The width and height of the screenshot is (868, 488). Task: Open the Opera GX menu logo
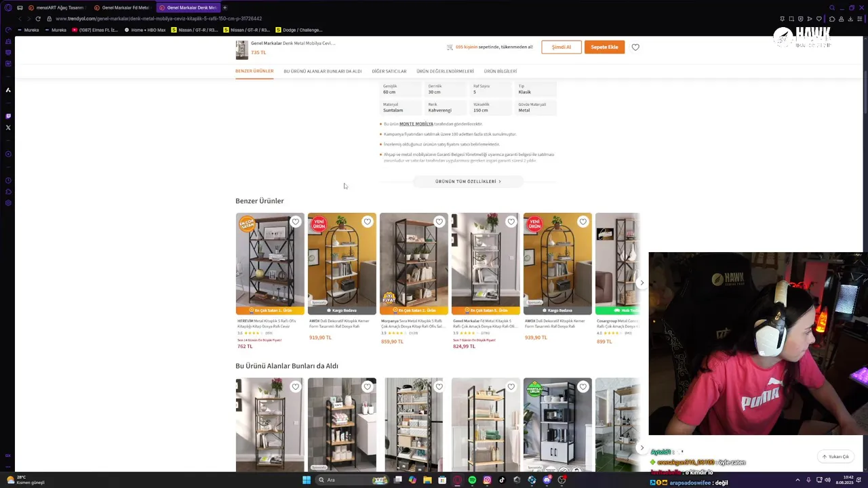click(8, 7)
